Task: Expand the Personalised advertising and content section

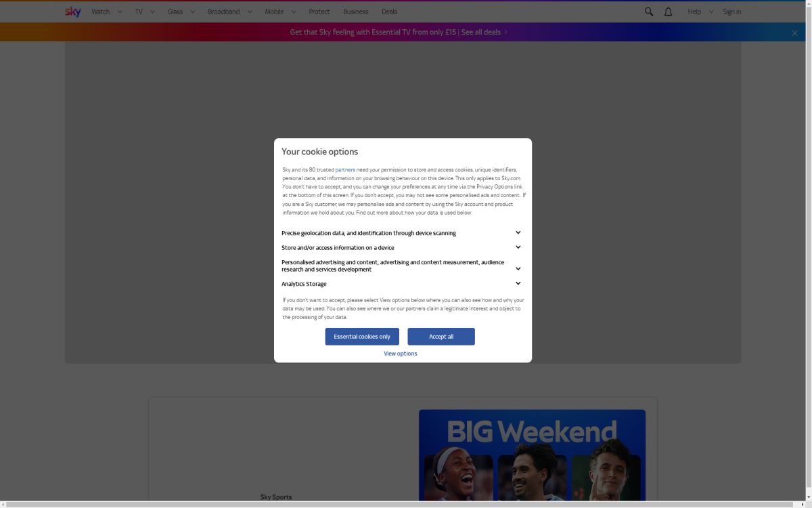Action: [x=518, y=268]
